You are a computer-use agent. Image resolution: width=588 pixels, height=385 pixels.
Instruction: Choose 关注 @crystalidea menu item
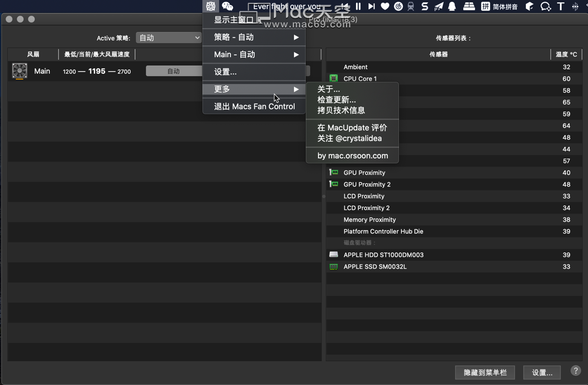coord(352,138)
